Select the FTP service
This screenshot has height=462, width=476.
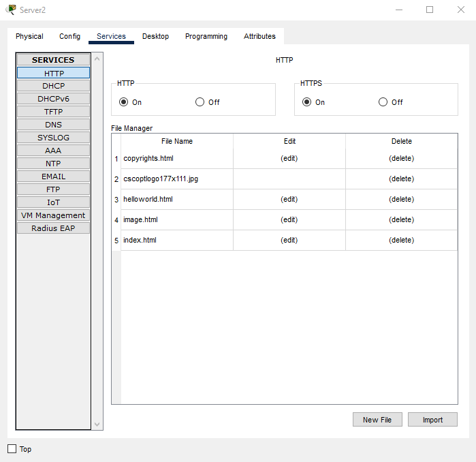click(x=53, y=189)
